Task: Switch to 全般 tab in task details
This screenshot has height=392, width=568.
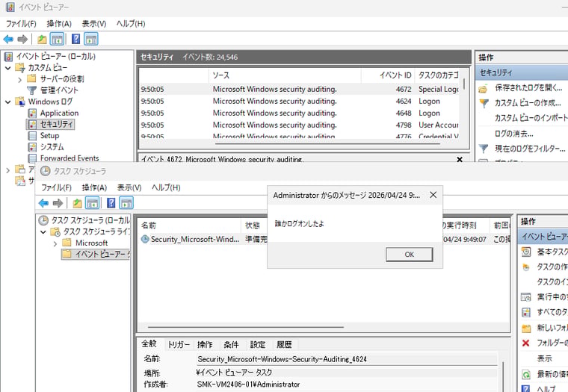Action: 149,344
